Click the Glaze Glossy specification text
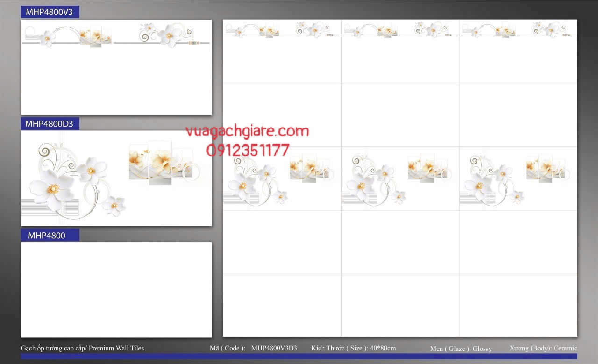The width and height of the screenshot is (598, 364). point(461,349)
